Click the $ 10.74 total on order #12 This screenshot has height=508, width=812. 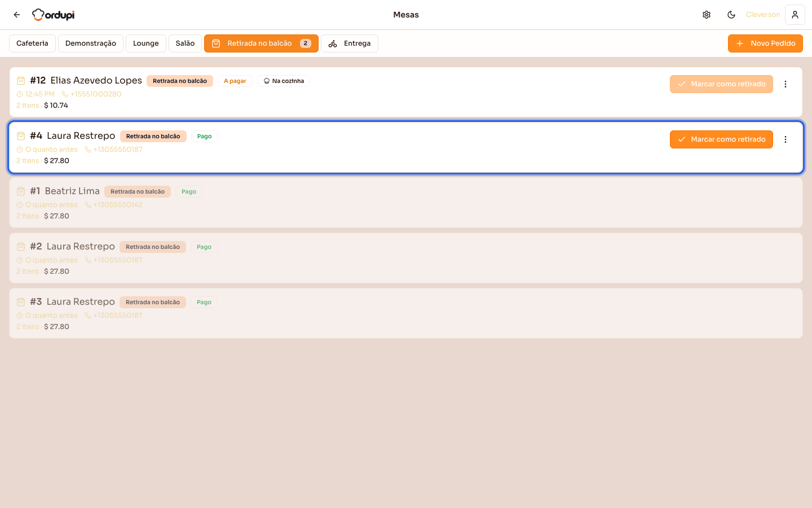click(56, 106)
